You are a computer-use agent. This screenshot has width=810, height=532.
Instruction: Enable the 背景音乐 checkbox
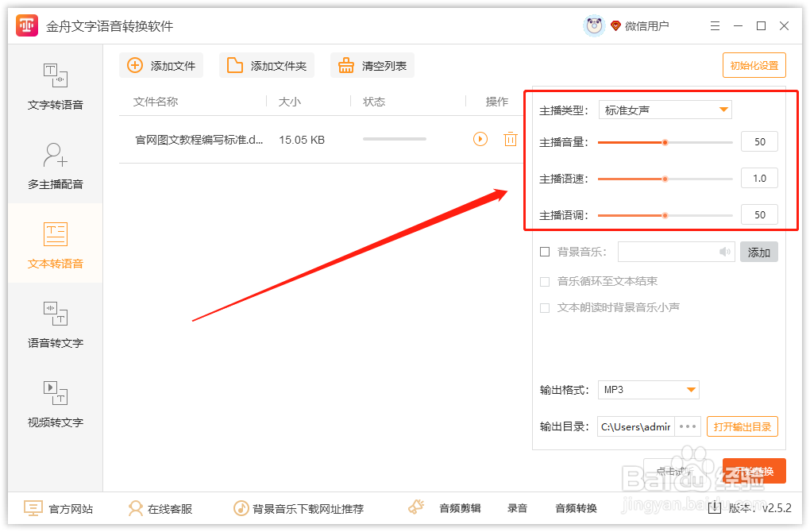pyautogui.click(x=544, y=252)
